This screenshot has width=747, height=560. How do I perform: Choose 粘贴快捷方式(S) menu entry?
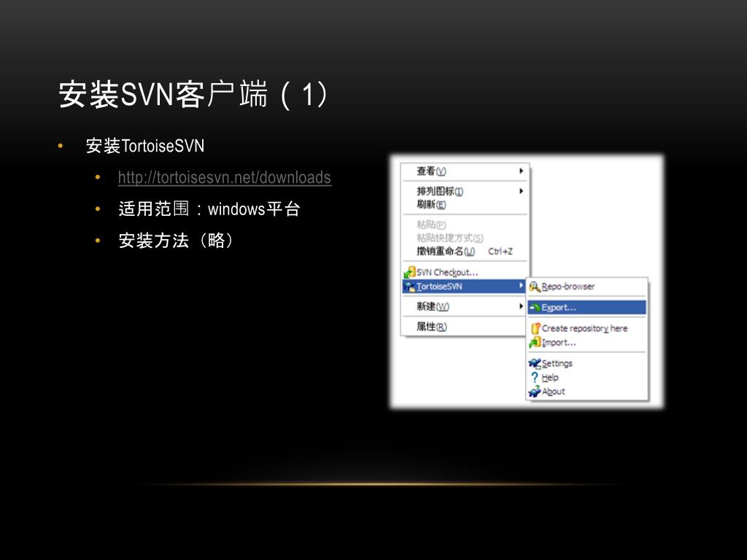(465, 238)
